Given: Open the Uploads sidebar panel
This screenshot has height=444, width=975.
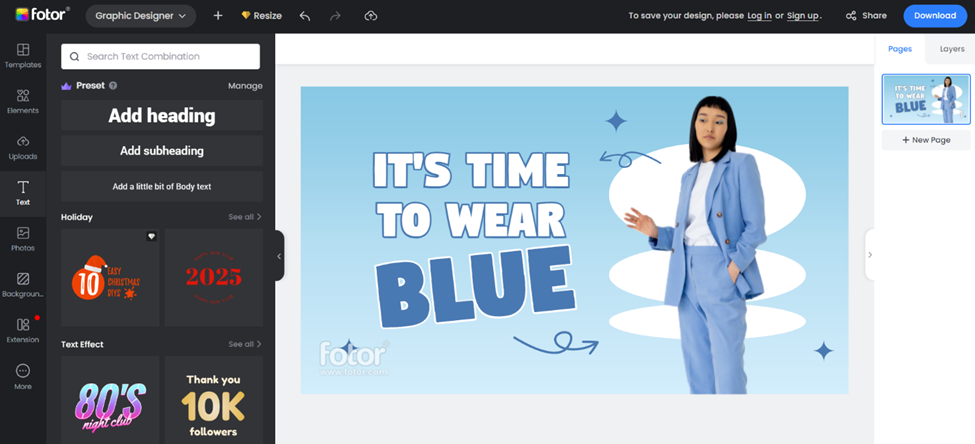Looking at the screenshot, I should [x=23, y=148].
